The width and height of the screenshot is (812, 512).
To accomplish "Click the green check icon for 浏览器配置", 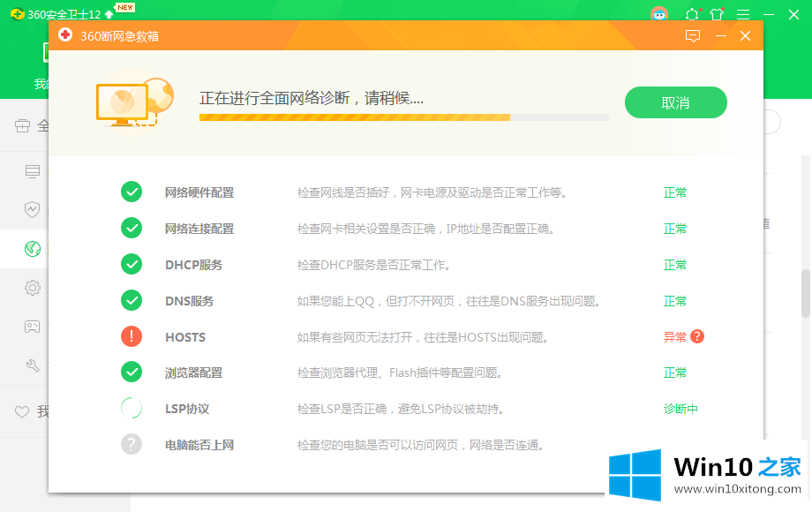I will (x=132, y=372).
